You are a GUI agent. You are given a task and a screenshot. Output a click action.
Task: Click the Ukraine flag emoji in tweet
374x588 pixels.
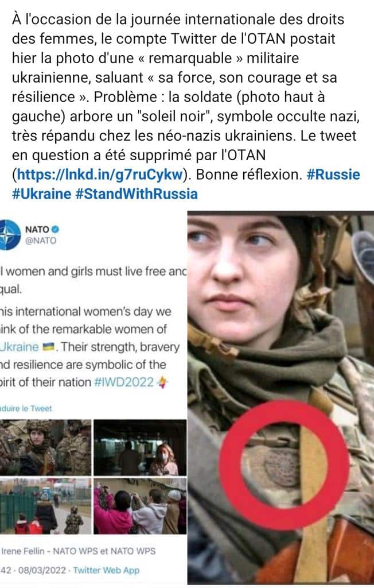coord(48,347)
